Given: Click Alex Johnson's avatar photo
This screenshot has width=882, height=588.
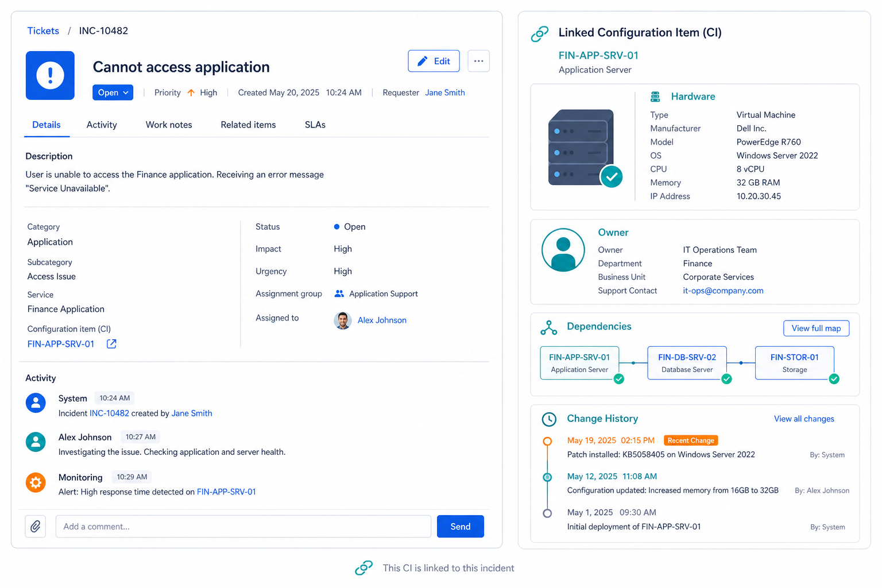Looking at the screenshot, I should click(343, 320).
